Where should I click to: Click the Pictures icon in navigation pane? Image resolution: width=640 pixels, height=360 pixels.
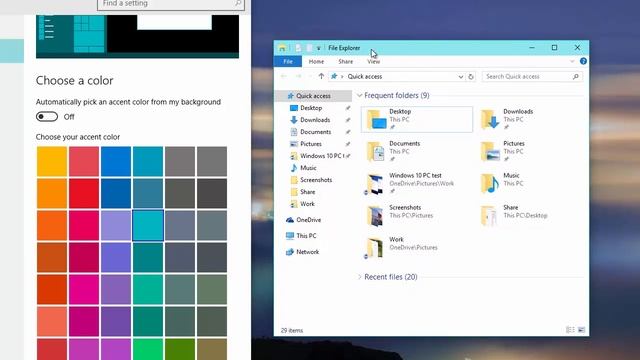click(x=293, y=144)
